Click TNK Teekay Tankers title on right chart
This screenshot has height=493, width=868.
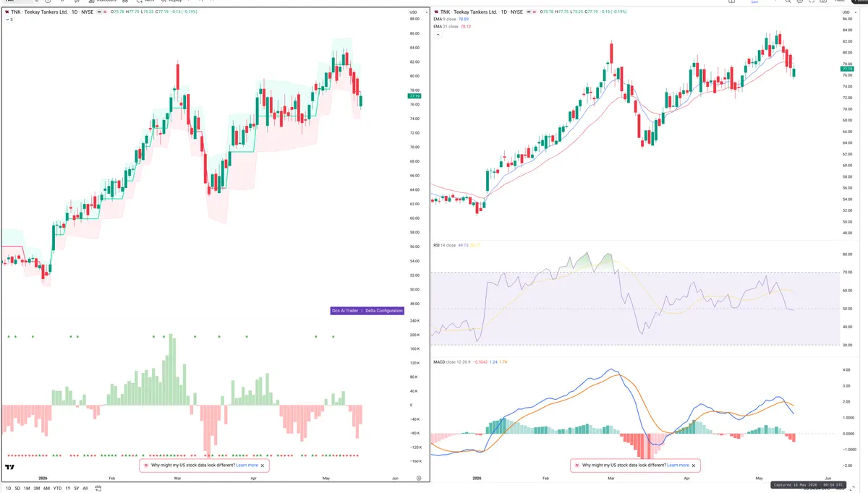tap(482, 12)
